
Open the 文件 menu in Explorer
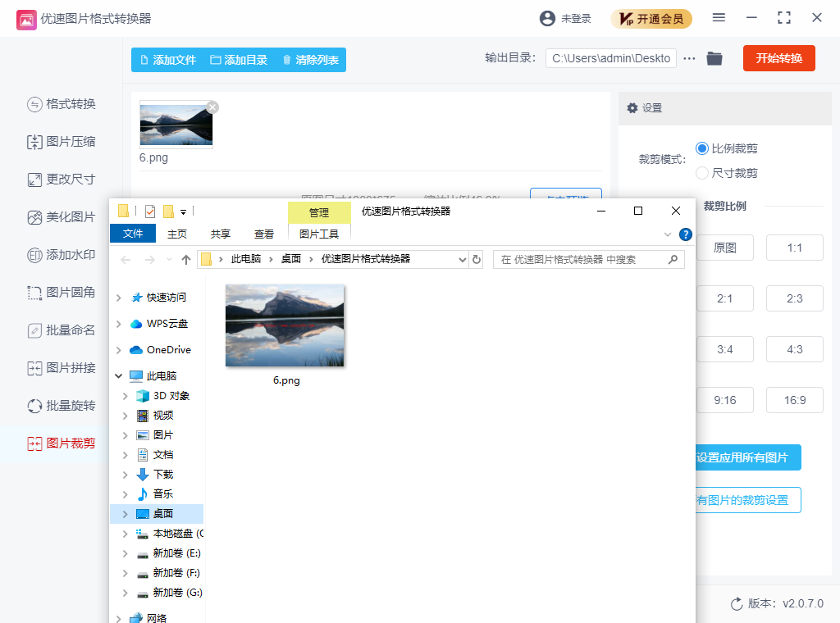[133, 234]
